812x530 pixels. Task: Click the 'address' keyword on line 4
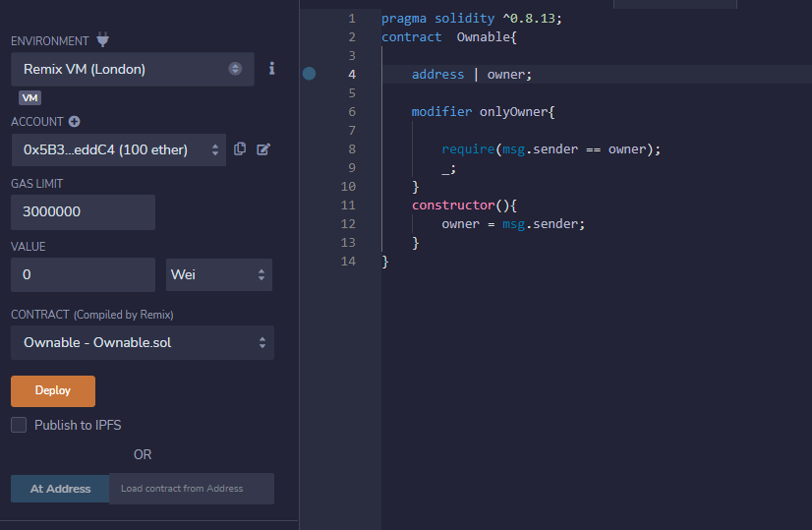click(x=437, y=75)
